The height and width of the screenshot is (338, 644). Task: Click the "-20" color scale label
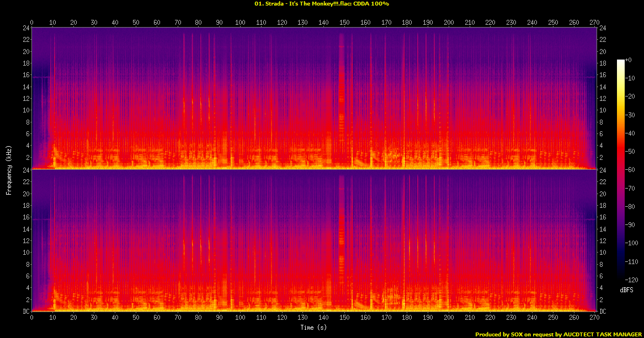630,96
